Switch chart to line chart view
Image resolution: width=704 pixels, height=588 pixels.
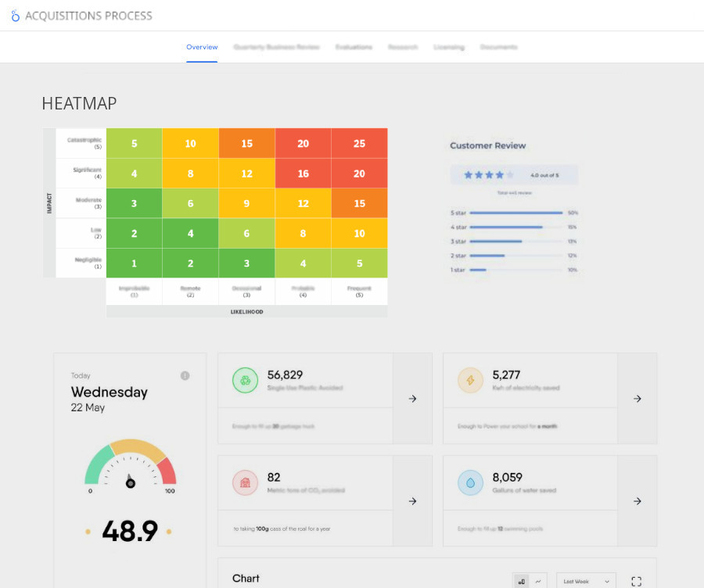pyautogui.click(x=537, y=581)
